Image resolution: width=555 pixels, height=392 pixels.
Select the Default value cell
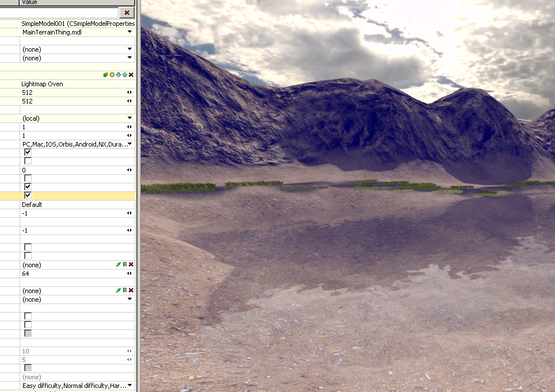pyautogui.click(x=77, y=205)
